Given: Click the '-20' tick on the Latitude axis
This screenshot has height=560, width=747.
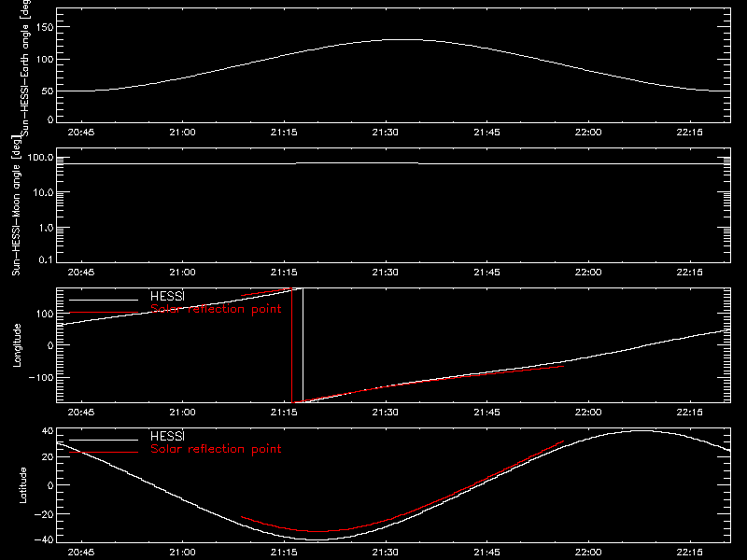Looking at the screenshot, I should click(44, 514).
